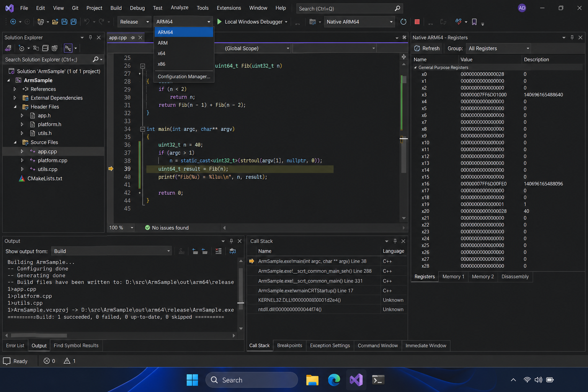The width and height of the screenshot is (588, 392).
Task: Click the warnings count in the status bar
Action: coord(70,361)
